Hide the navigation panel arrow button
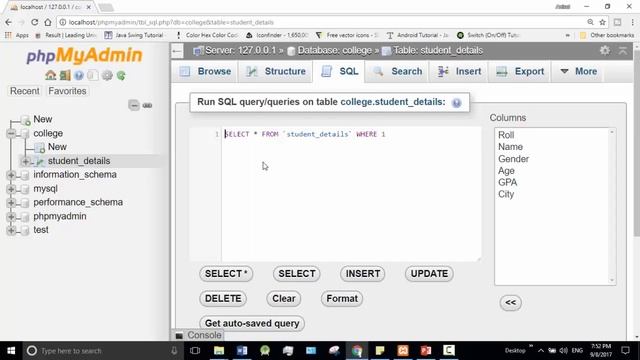640x360 pixels. pos(177,51)
